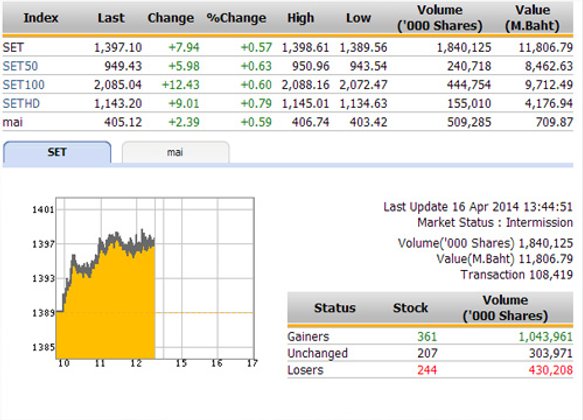
Task: Select SET50 value 8,462.63
Action: point(549,66)
